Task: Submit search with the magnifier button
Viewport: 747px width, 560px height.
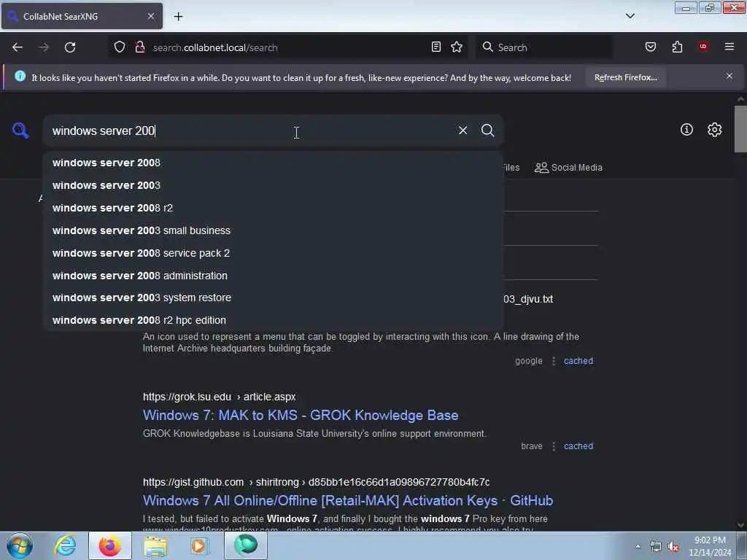Action: (487, 130)
